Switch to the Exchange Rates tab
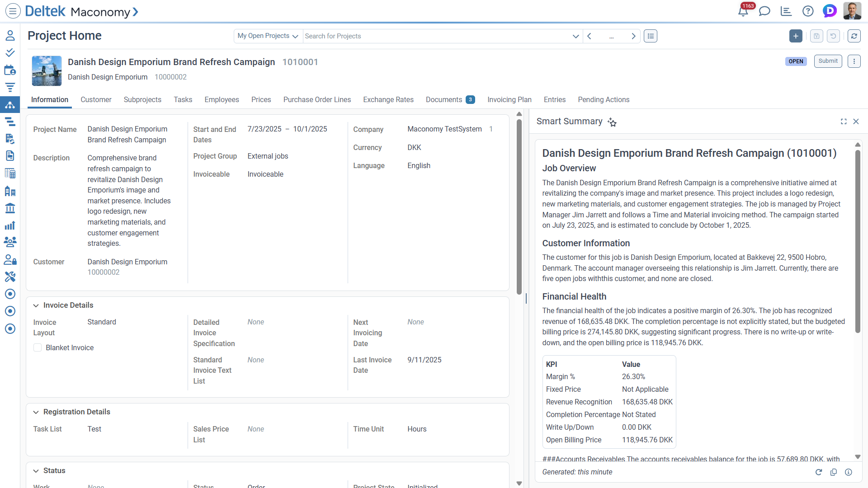Screen dimensions: 868x488 [388, 100]
